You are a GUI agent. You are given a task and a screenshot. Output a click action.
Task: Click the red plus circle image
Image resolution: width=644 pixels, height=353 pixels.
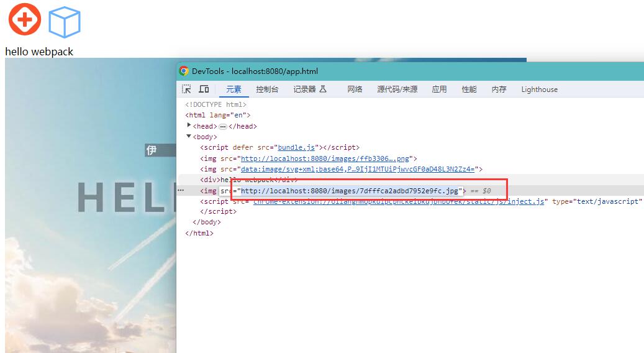point(25,19)
